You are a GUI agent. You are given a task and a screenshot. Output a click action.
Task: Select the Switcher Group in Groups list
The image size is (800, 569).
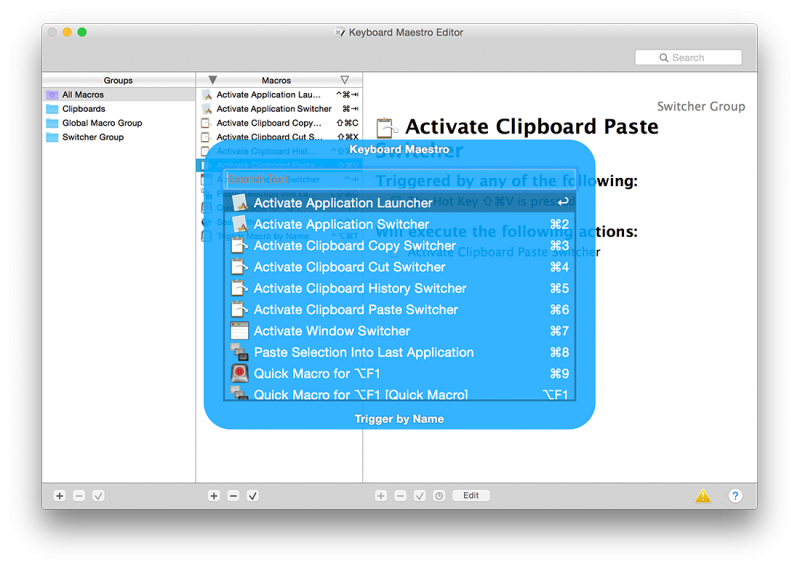[92, 137]
